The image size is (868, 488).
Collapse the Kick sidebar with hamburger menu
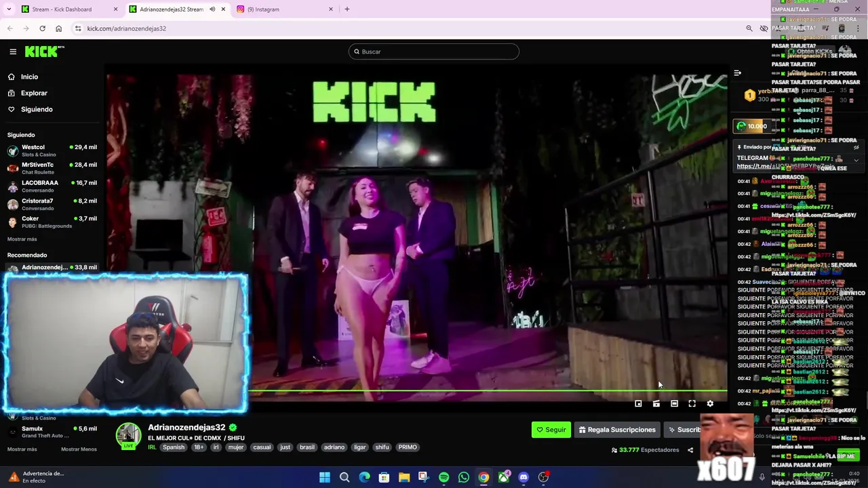click(13, 52)
